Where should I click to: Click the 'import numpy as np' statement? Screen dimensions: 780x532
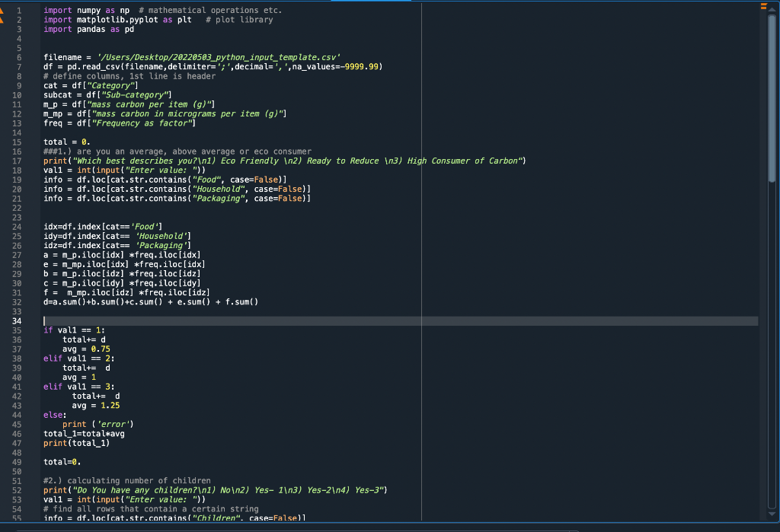(87, 10)
